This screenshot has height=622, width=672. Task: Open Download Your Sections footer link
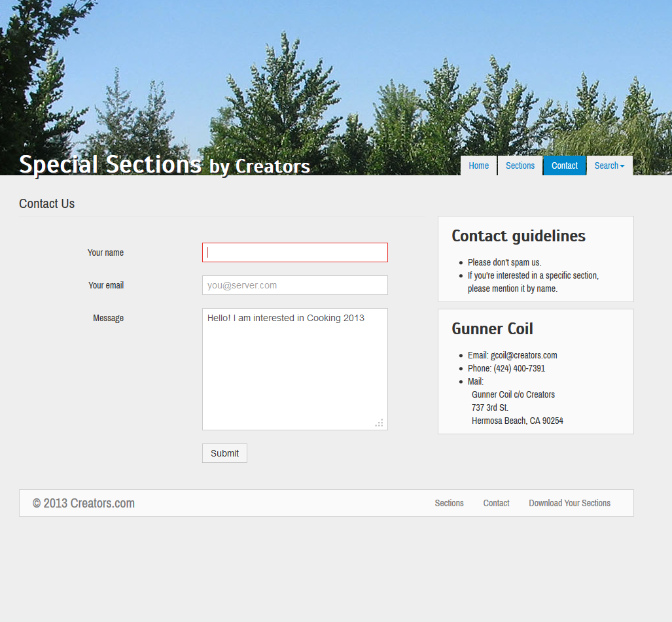(x=569, y=503)
